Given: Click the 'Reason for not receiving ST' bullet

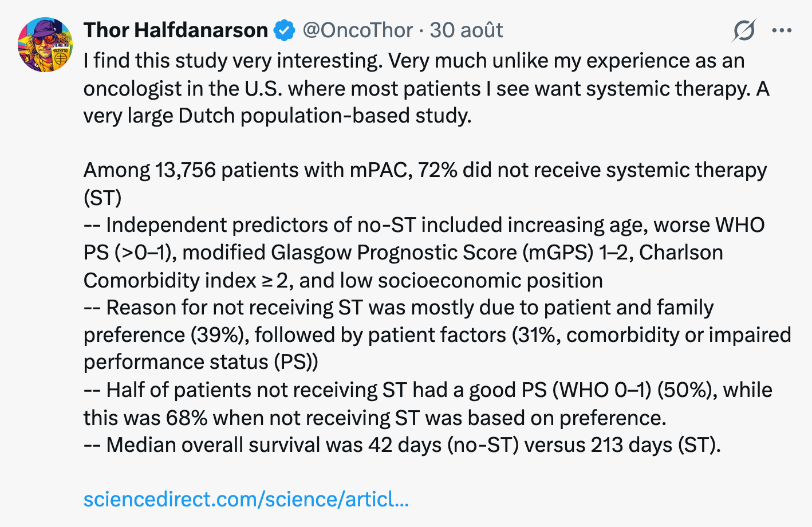Looking at the screenshot, I should coord(437,335).
